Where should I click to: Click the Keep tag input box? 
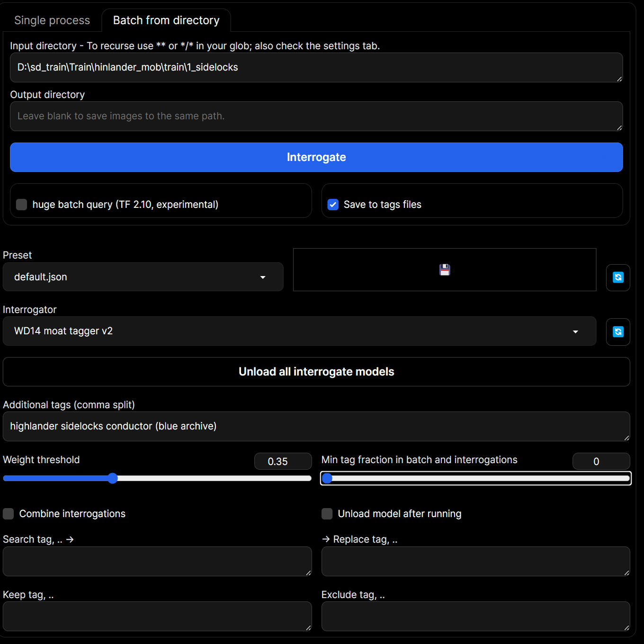click(157, 617)
